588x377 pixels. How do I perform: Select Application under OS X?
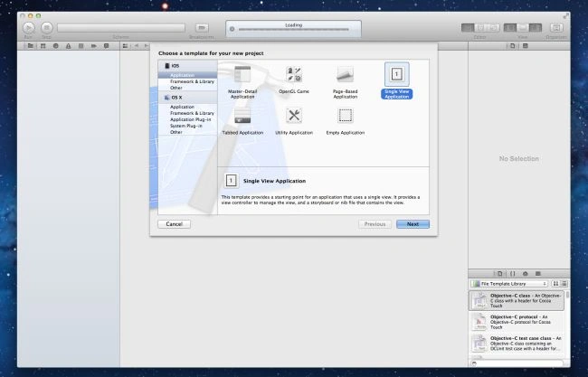pos(182,107)
